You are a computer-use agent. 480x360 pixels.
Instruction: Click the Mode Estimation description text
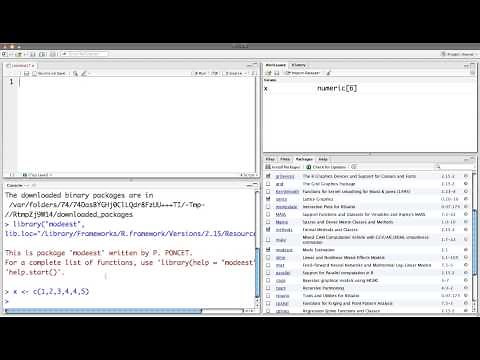pos(318,250)
